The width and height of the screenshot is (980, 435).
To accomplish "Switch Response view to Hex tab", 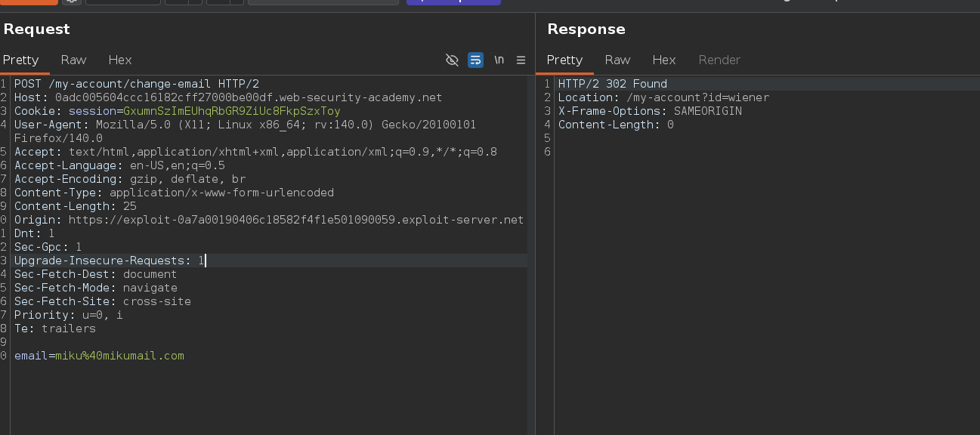I will click(663, 60).
